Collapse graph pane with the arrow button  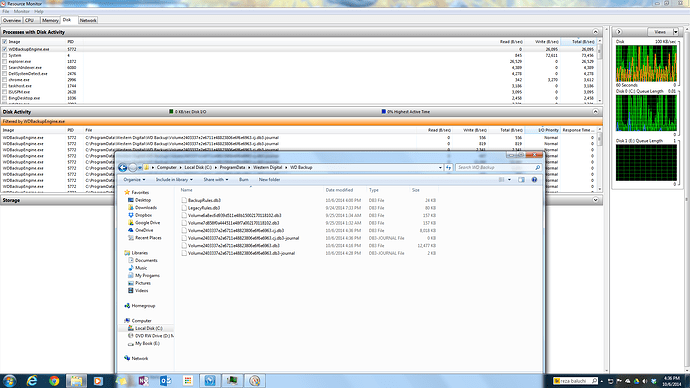[x=619, y=32]
